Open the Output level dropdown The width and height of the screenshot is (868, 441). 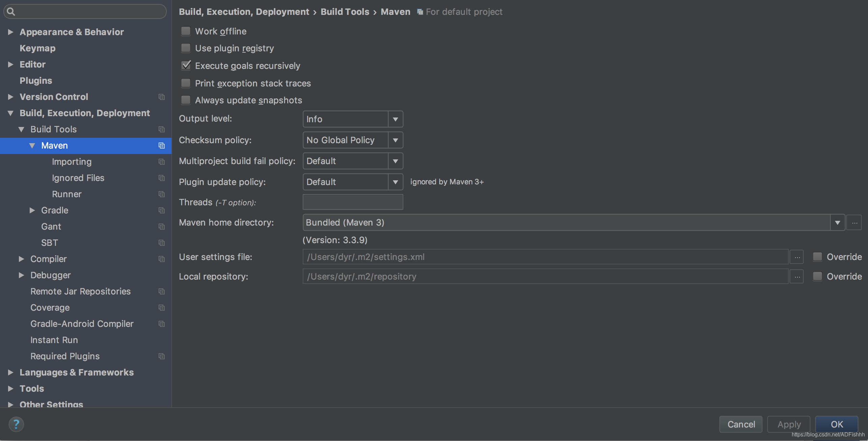click(395, 119)
